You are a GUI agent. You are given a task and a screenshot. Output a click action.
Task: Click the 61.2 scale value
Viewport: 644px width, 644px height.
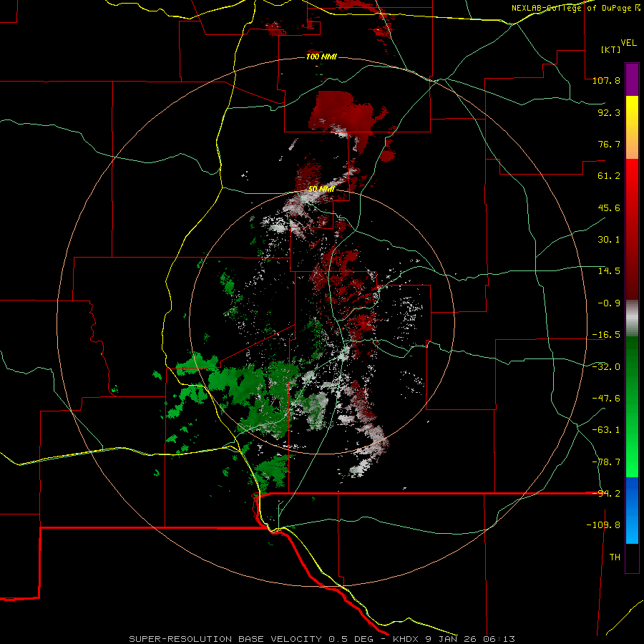tap(609, 176)
